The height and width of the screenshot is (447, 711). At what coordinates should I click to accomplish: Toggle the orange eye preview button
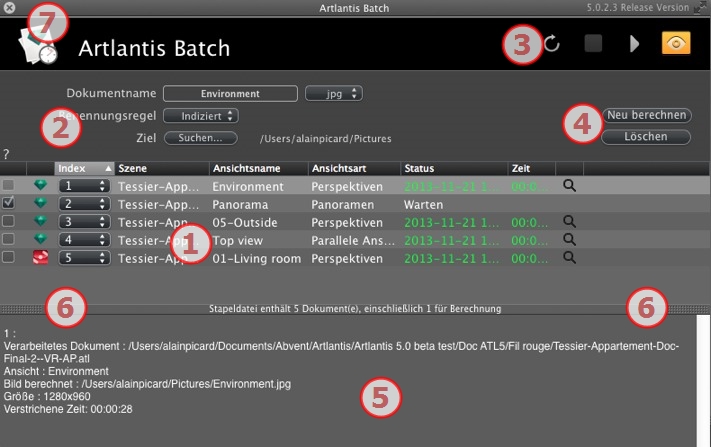pyautogui.click(x=676, y=43)
